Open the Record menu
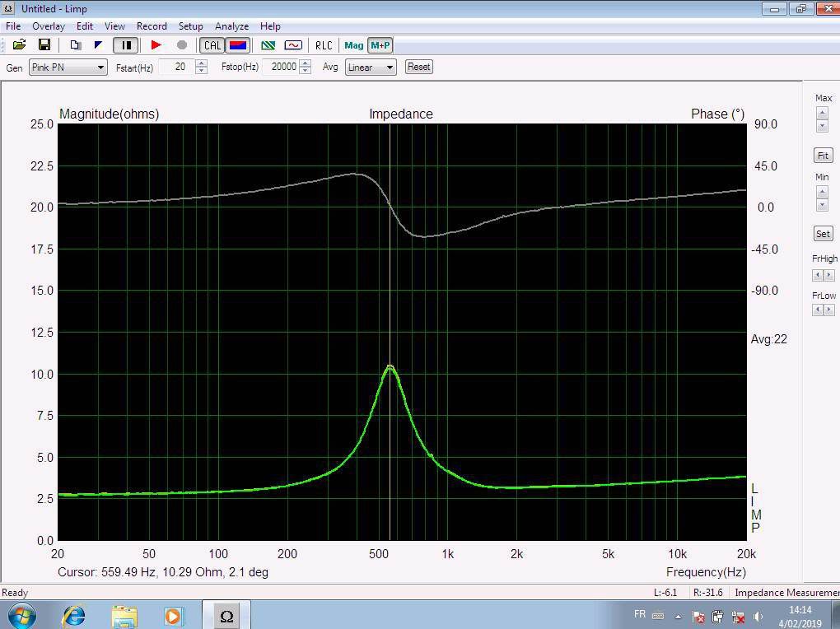This screenshot has width=840, height=629. click(152, 26)
